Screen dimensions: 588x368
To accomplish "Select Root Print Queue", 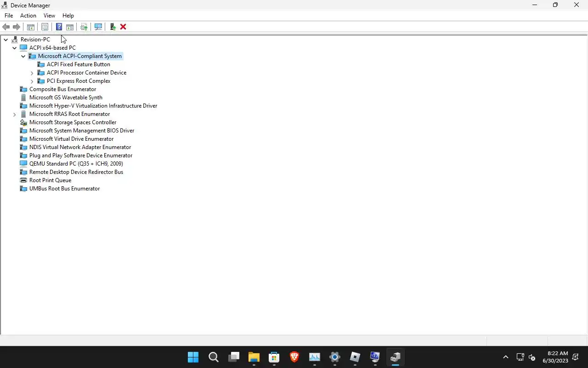I will (50, 180).
